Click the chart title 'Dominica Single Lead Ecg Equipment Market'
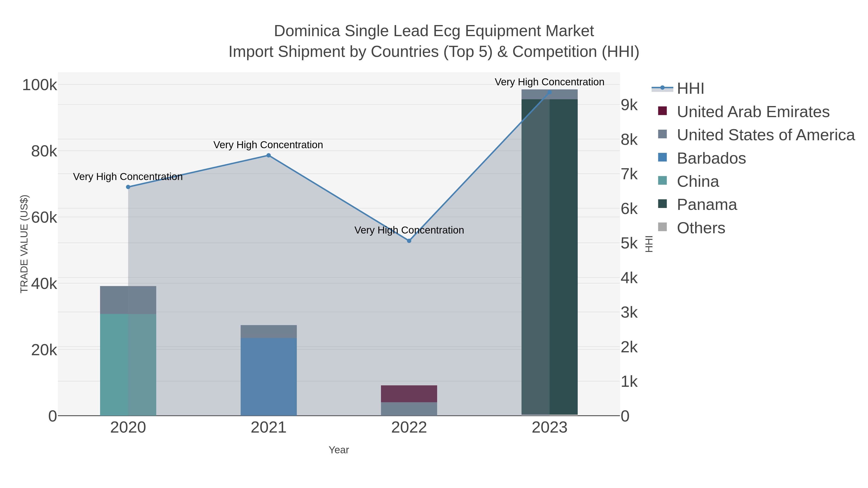The image size is (868, 488). (x=434, y=31)
